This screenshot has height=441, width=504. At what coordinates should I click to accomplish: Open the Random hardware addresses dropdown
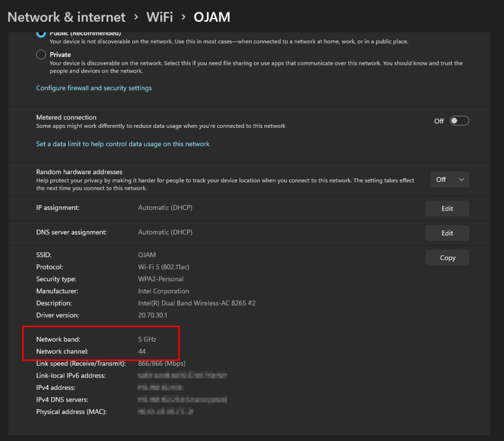[449, 179]
